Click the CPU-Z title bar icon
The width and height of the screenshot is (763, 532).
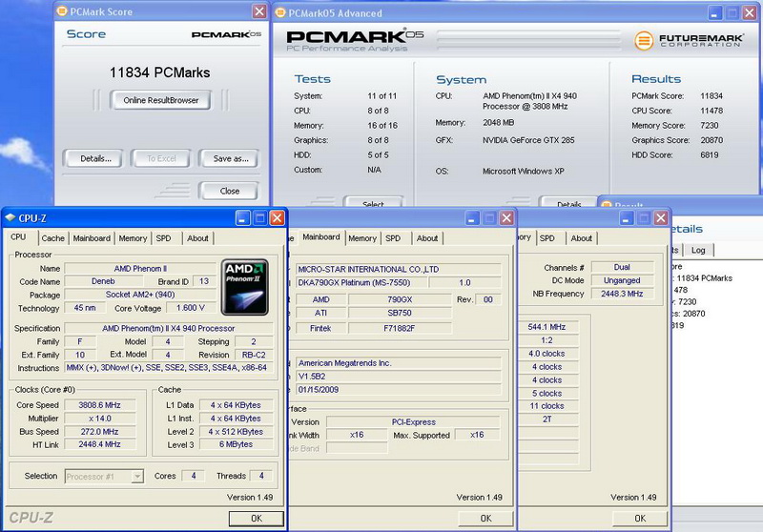pos(10,218)
